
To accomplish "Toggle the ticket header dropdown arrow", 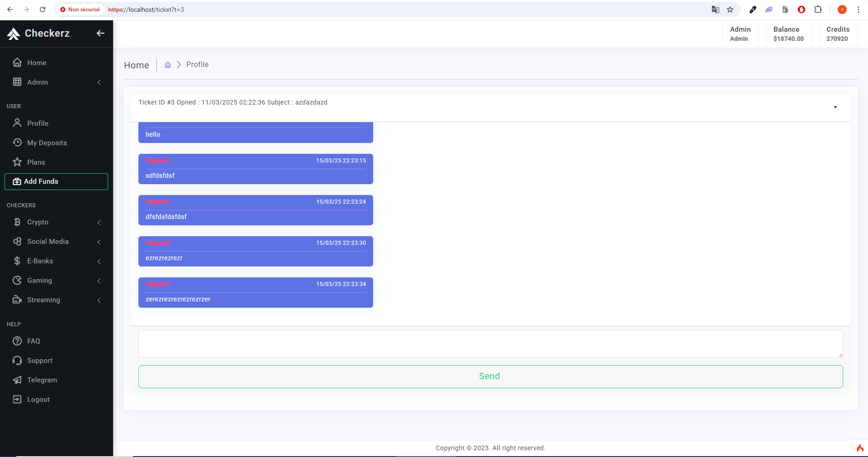I will click(x=835, y=107).
